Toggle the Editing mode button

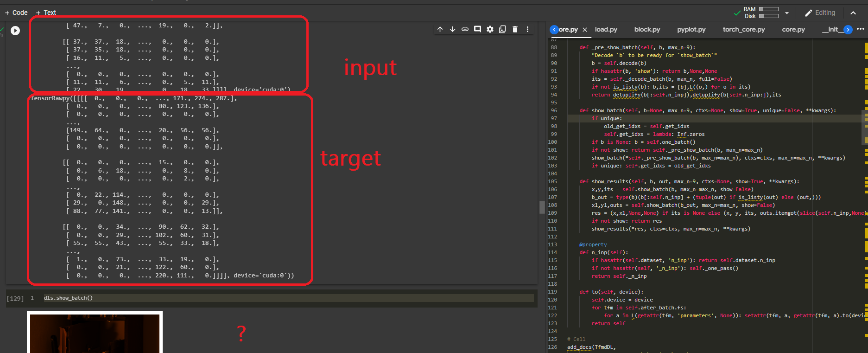(x=820, y=13)
